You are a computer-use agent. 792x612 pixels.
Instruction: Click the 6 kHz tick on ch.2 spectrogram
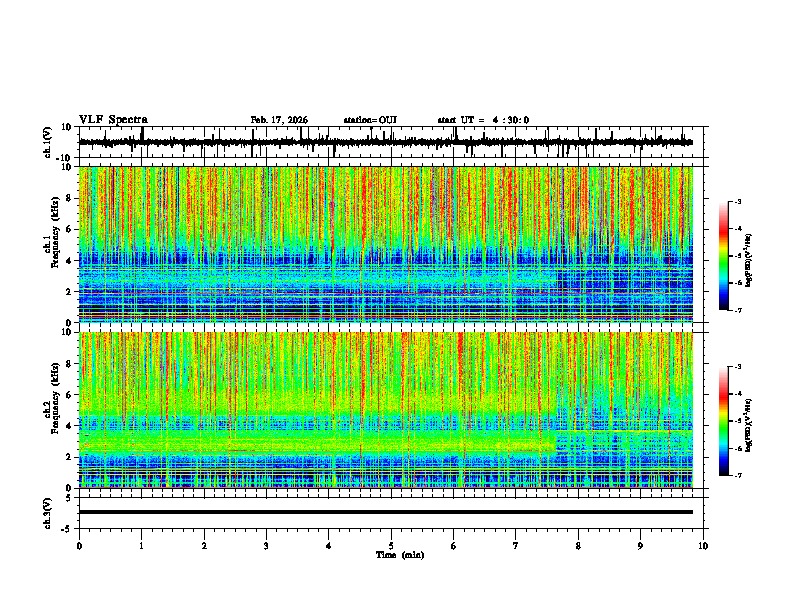click(69, 395)
